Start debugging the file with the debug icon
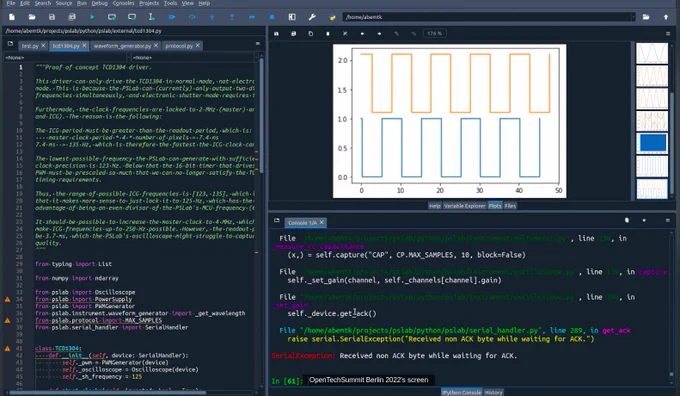This screenshot has width=680, height=396. (x=172, y=17)
